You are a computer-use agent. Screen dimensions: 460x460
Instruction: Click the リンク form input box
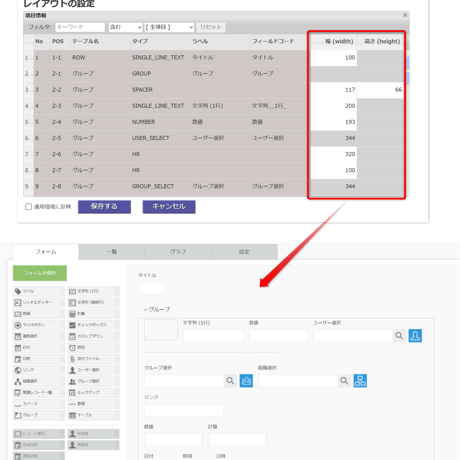click(x=184, y=410)
